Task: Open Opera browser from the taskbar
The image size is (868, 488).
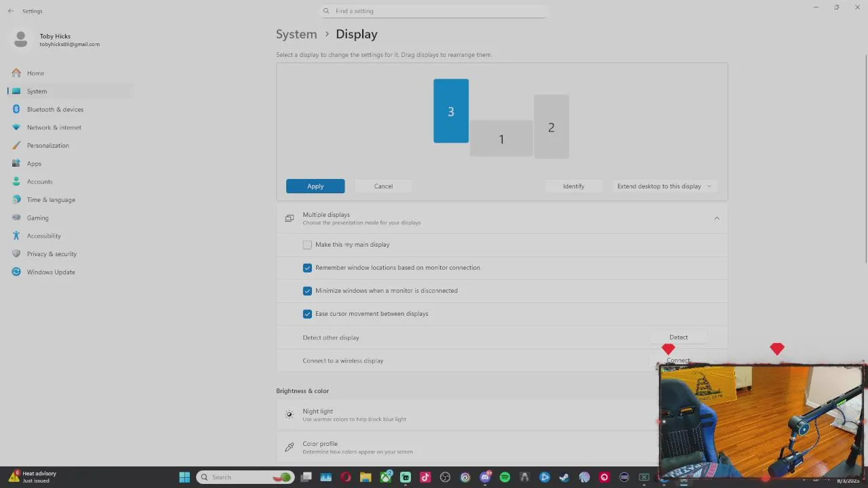Action: tap(346, 477)
